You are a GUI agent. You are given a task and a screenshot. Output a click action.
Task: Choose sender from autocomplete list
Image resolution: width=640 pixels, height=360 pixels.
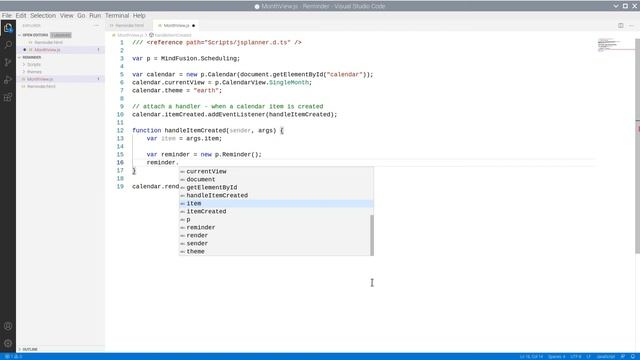(276, 243)
